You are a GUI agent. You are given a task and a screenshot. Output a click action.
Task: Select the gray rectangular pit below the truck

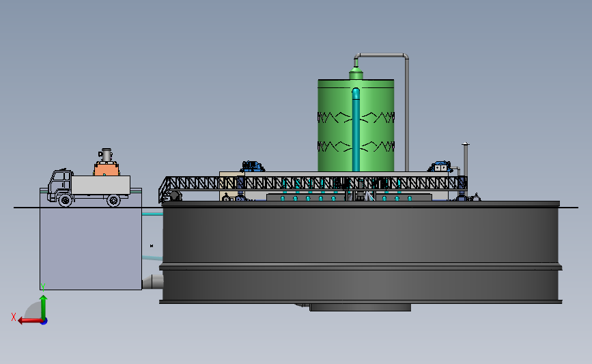(x=91, y=248)
